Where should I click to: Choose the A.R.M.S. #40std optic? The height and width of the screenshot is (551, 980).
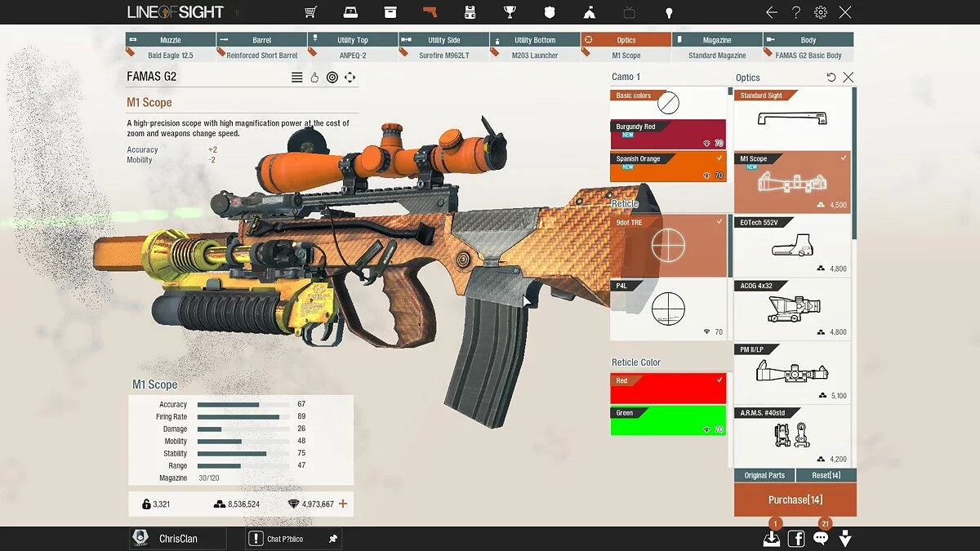point(792,436)
